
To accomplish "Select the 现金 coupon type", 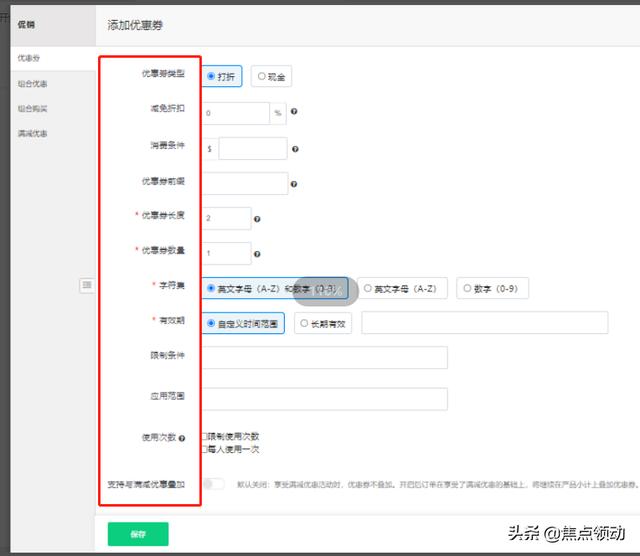I will coord(271,76).
